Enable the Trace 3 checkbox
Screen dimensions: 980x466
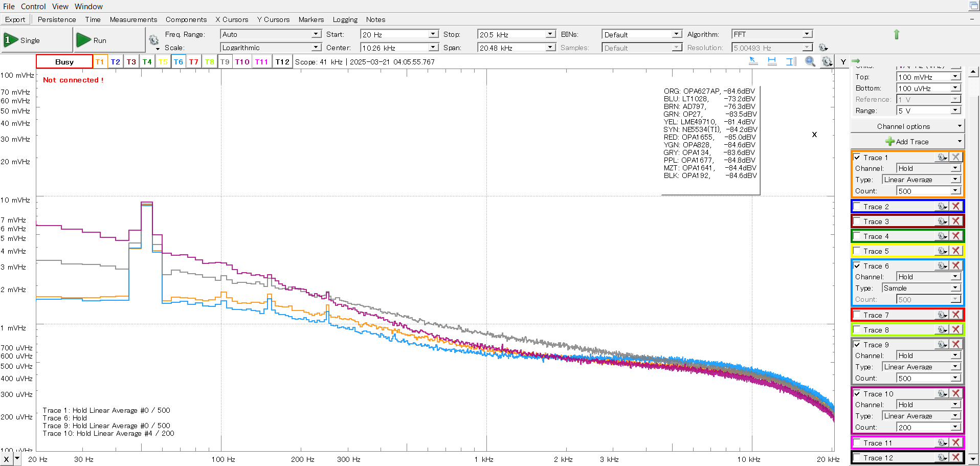click(857, 221)
